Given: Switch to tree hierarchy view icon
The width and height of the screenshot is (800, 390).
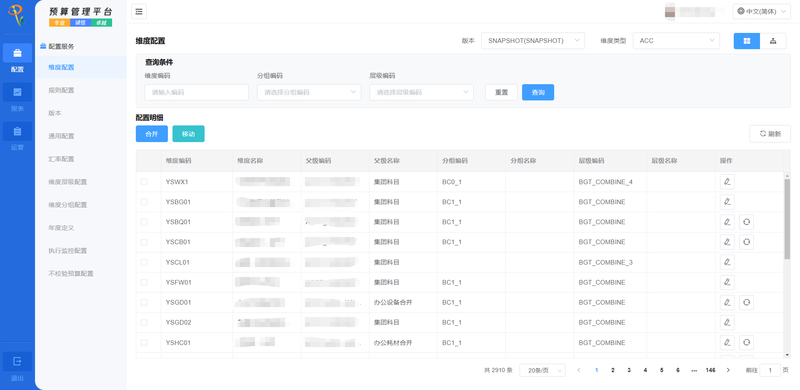Looking at the screenshot, I should [x=773, y=41].
